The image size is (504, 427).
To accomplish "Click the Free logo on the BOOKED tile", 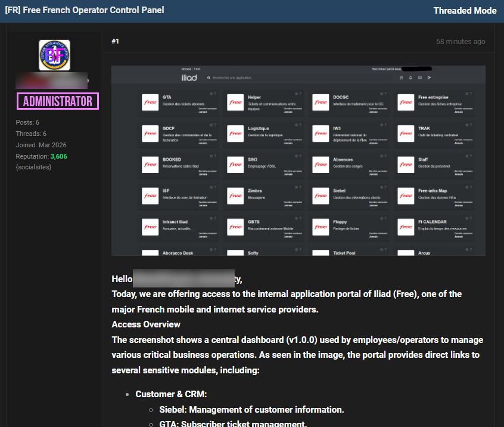I will click(150, 165).
